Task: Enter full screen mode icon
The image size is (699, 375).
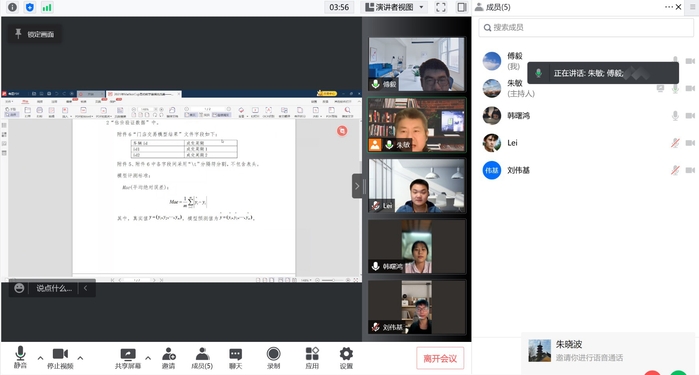Action: click(x=440, y=7)
